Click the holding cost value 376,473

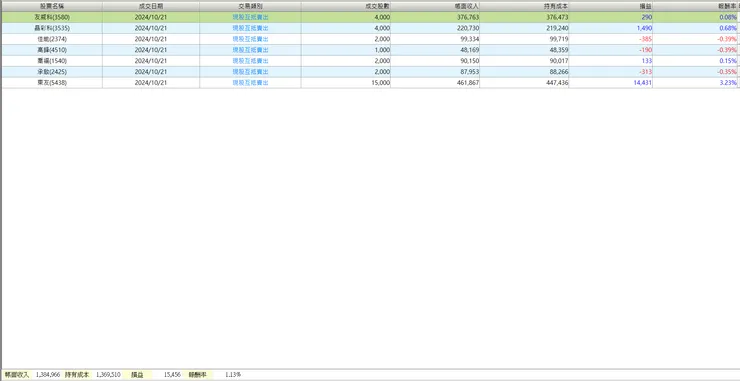pyautogui.click(x=558, y=17)
